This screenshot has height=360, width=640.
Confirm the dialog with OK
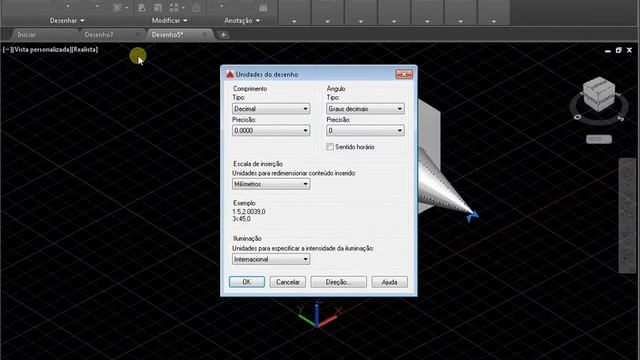(247, 282)
